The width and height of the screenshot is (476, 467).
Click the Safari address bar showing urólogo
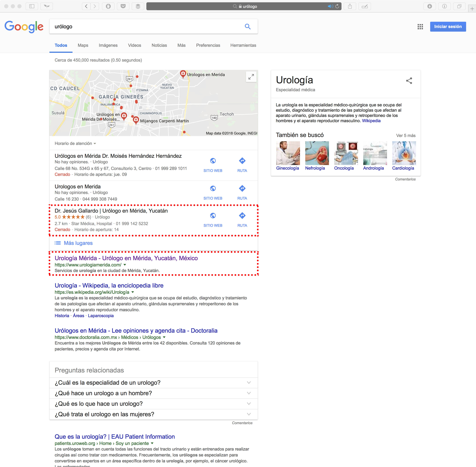coord(244,6)
